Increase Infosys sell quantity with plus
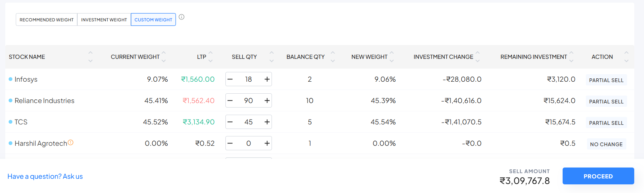Viewport: 644px width, 193px height. click(267, 79)
